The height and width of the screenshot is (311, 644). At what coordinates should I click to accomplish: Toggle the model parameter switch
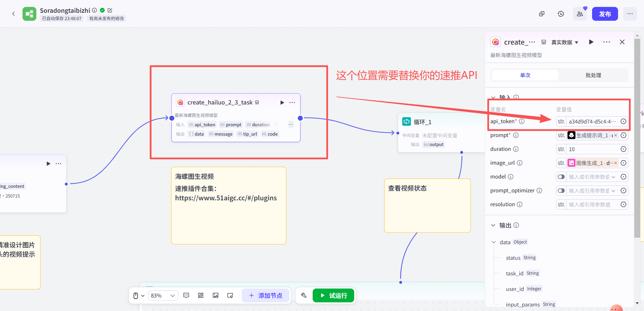point(561,177)
